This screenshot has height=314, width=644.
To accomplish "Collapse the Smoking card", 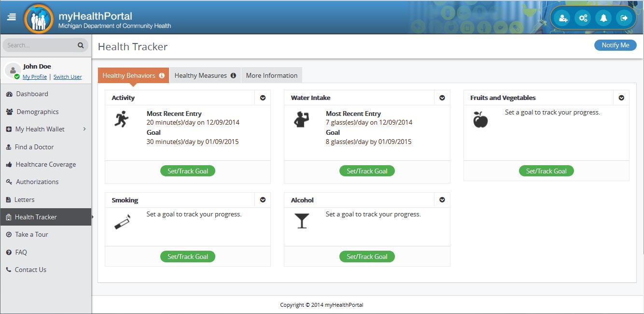I will point(263,200).
